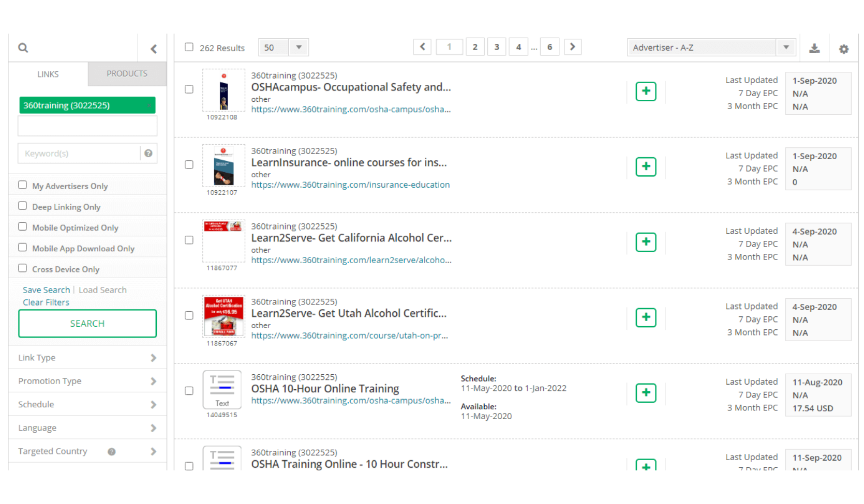Select the Links tab
The image size is (864, 504).
coord(48,74)
